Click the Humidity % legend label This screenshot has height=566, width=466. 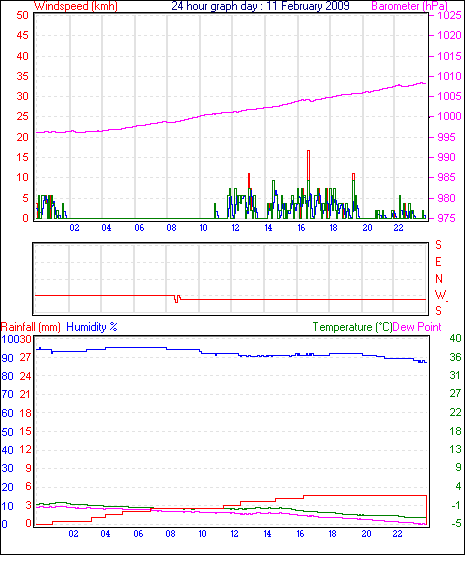pos(92,327)
